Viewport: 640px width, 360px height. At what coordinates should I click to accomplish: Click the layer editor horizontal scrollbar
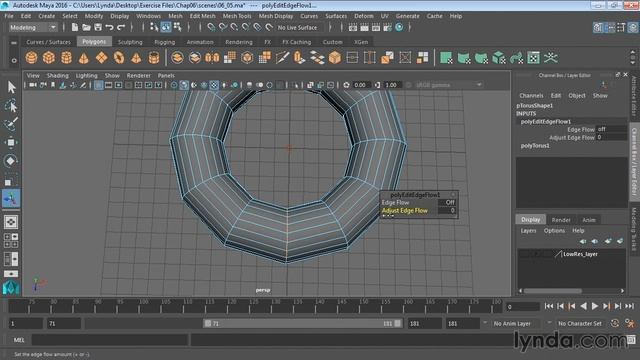[553, 291]
